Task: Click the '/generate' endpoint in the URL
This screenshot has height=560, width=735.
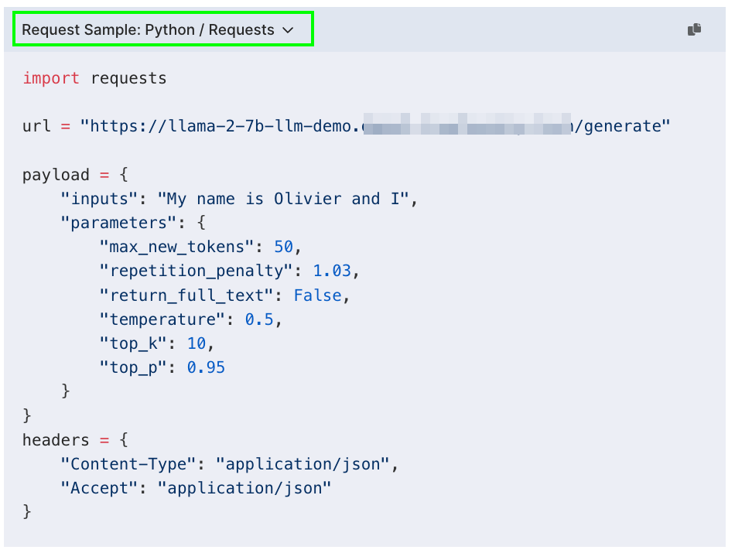Action: pos(618,126)
